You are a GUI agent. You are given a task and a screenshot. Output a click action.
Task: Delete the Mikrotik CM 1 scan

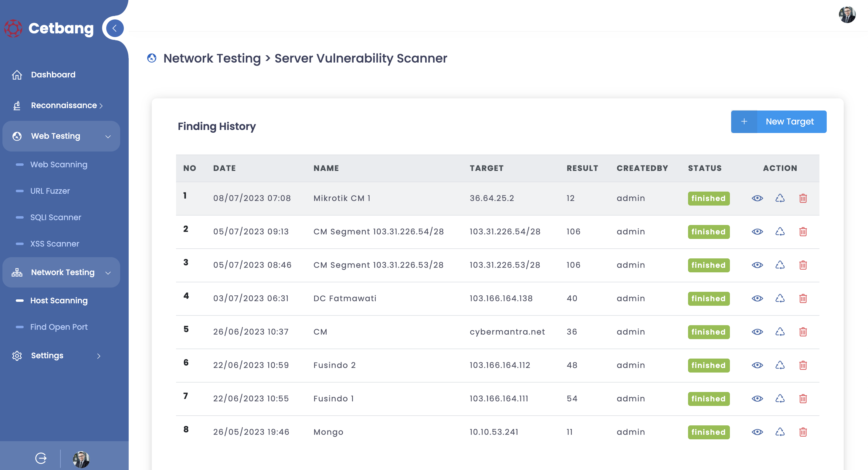point(803,198)
